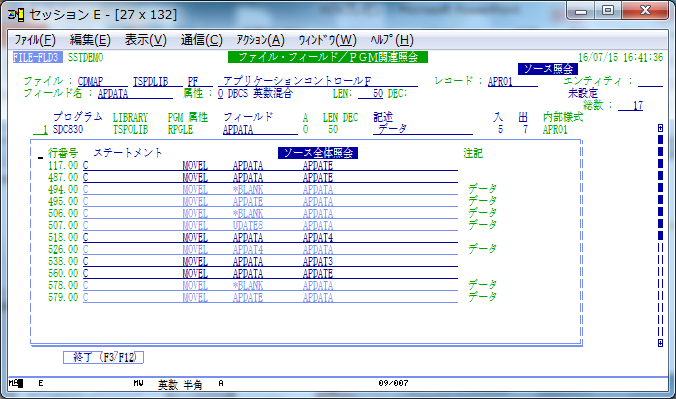Maximize the session E window

point(608,10)
